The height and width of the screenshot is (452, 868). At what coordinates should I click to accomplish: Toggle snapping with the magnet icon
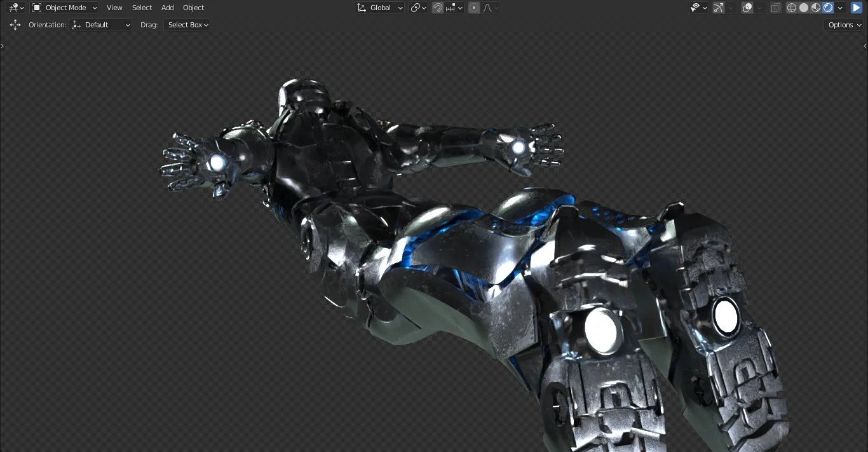coord(438,8)
